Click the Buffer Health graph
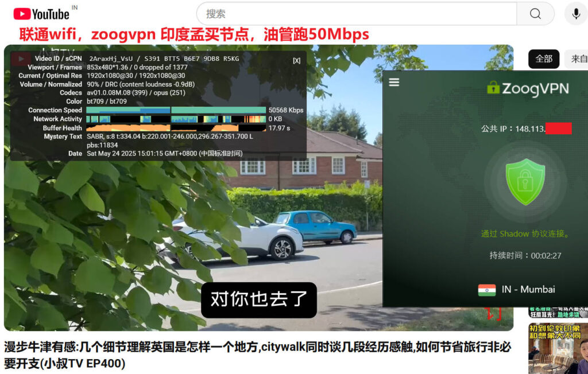The height and width of the screenshot is (374, 588). 175,128
